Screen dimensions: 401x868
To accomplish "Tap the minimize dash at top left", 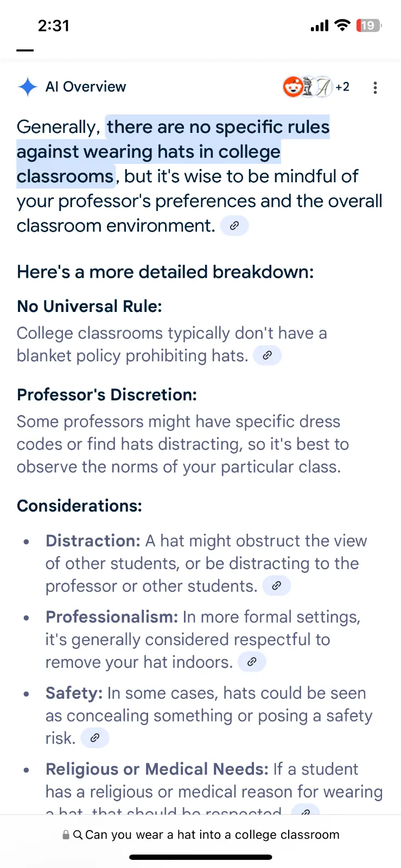I will click(x=25, y=50).
